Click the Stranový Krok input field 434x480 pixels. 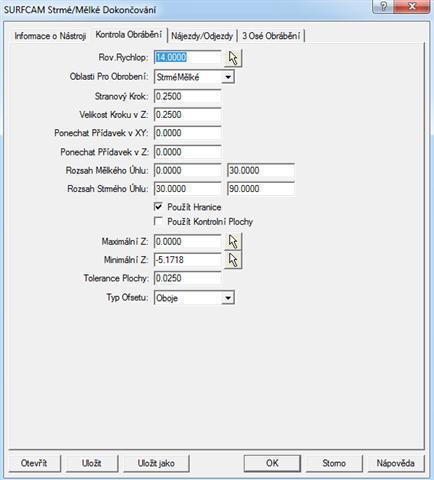(188, 96)
